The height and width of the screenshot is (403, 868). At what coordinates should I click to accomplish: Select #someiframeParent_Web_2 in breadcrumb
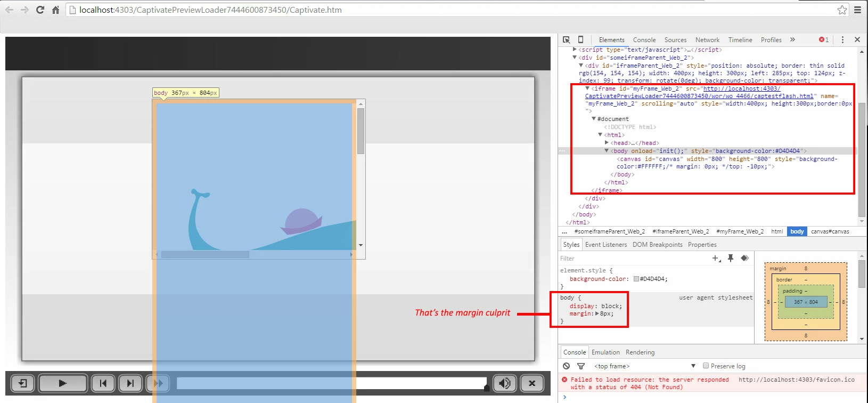click(610, 231)
